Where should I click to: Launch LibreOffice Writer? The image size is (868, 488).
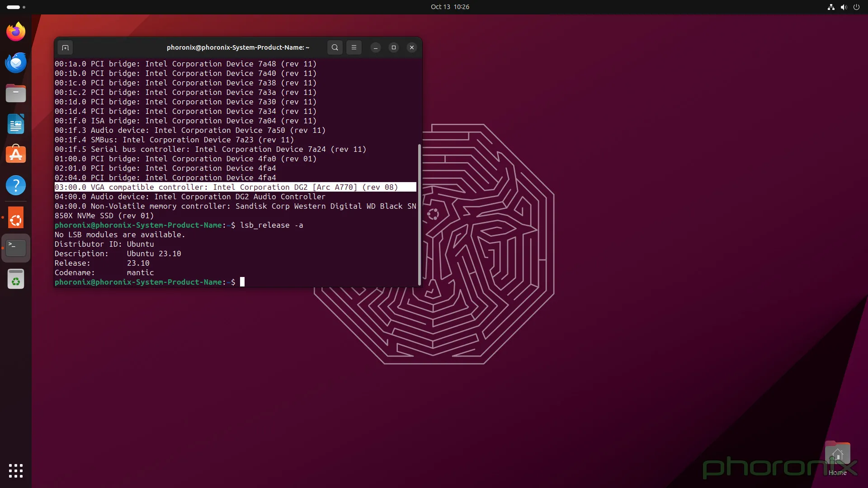point(15,124)
